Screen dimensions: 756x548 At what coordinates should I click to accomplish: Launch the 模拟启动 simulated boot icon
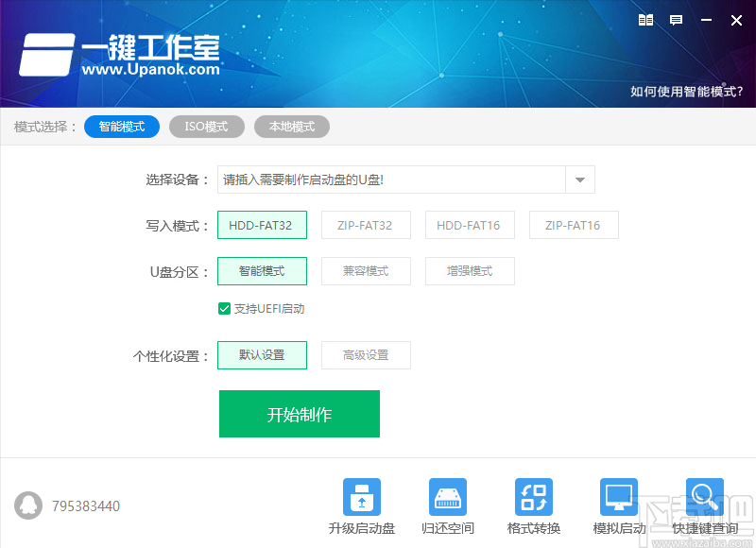(619, 497)
